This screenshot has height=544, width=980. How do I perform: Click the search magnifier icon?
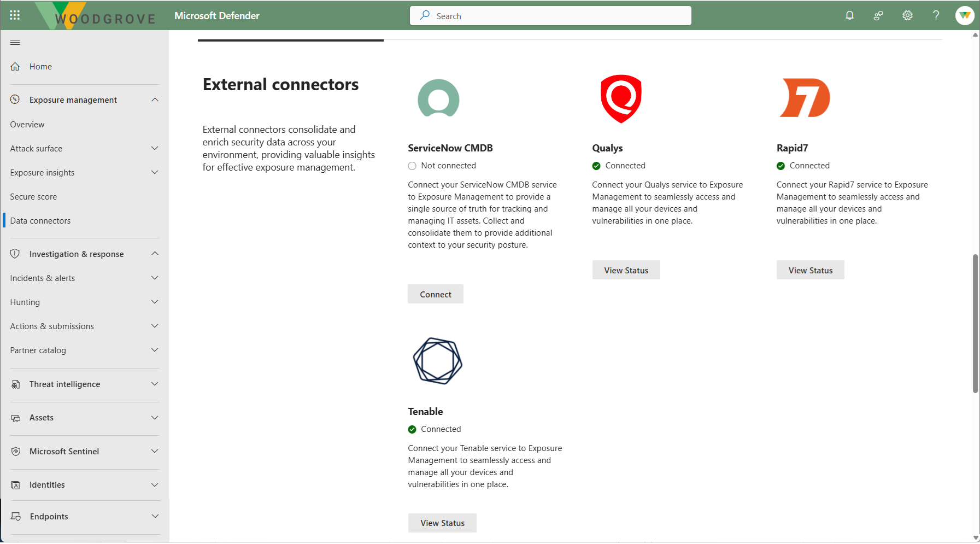[x=425, y=15]
